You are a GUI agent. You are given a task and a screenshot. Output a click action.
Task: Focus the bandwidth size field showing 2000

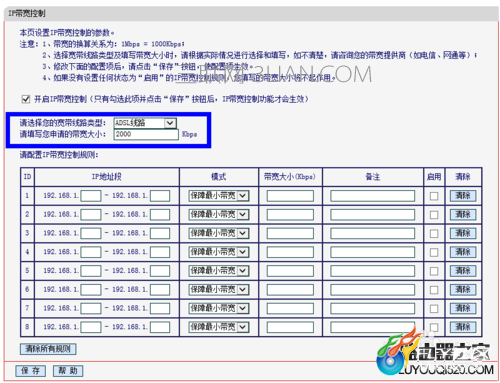click(x=146, y=134)
